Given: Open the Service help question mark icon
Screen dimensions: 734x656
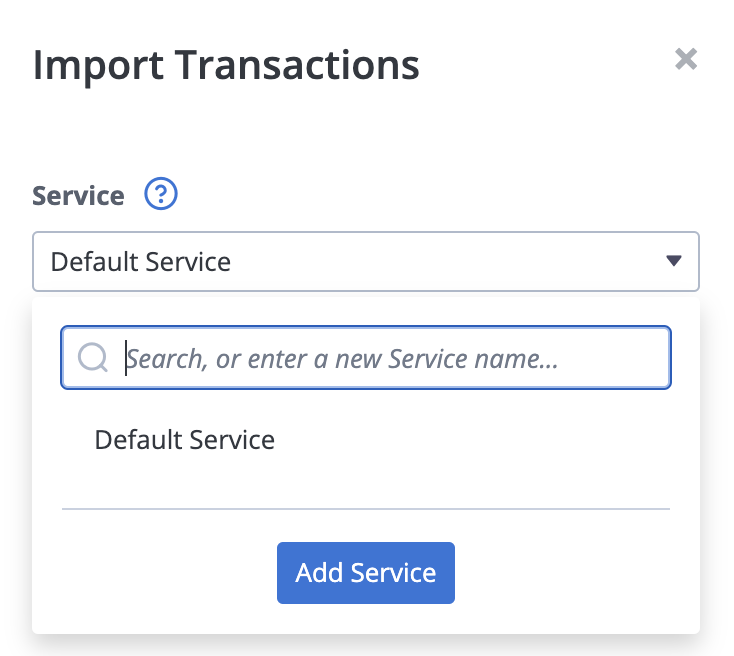Looking at the screenshot, I should [x=161, y=193].
